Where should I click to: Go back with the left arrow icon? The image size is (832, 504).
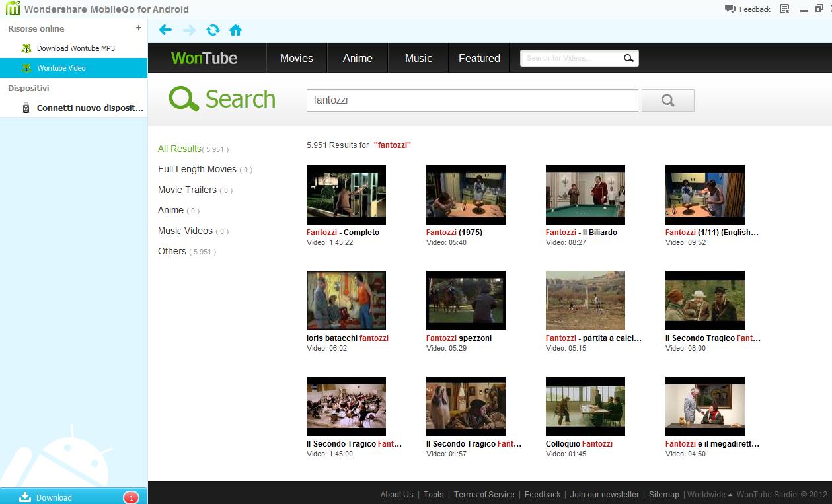point(165,30)
